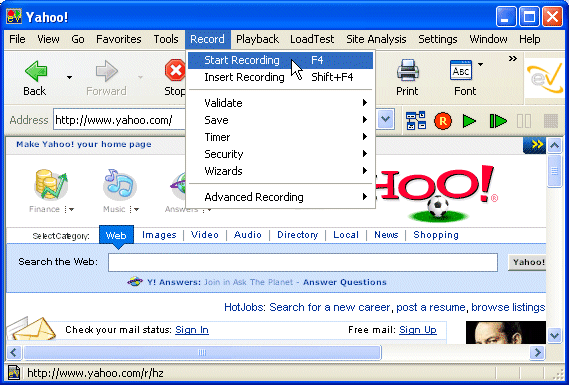569x385 pixels.
Task: Open the View menu
Action: pyautogui.click(x=48, y=39)
